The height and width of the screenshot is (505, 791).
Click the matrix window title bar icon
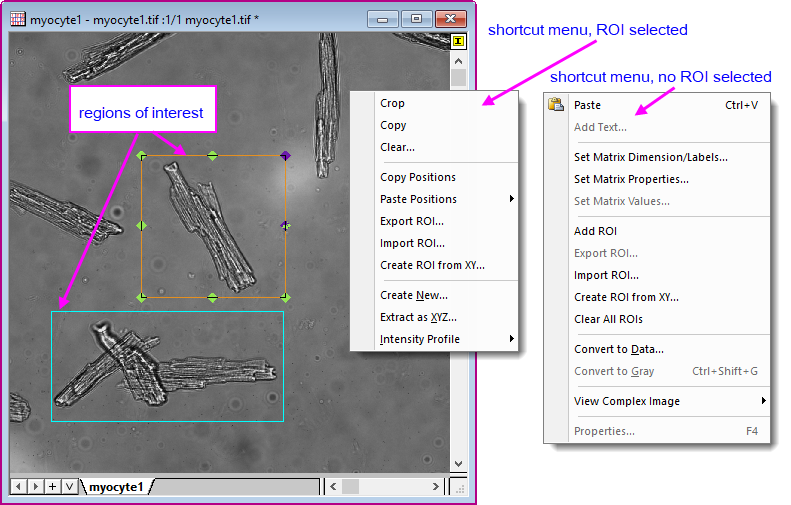point(17,19)
